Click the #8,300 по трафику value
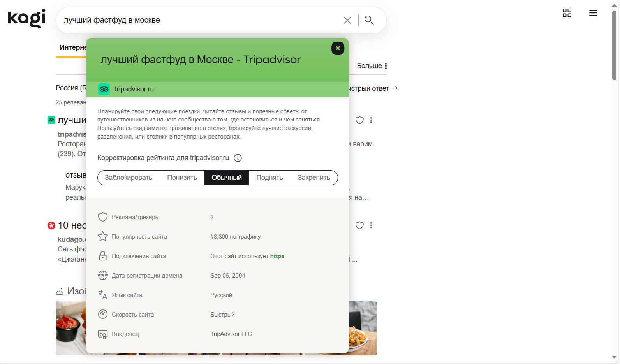This screenshot has height=364, width=620. coord(236,237)
